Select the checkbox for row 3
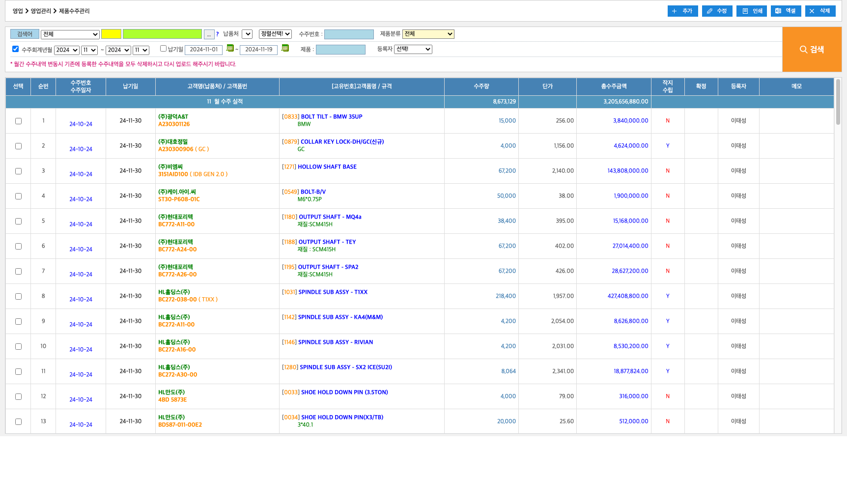 click(18, 171)
